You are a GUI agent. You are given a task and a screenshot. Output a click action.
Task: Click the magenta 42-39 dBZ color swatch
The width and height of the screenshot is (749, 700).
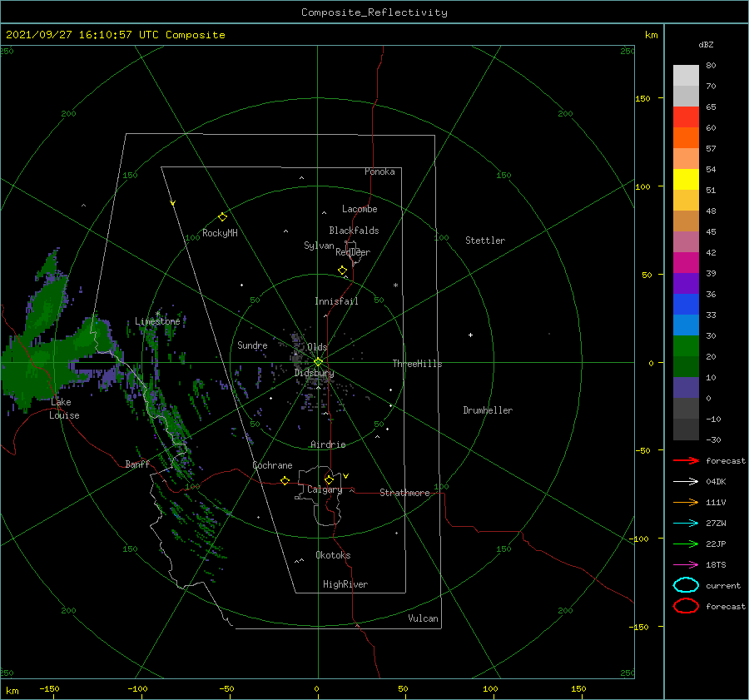[686, 263]
